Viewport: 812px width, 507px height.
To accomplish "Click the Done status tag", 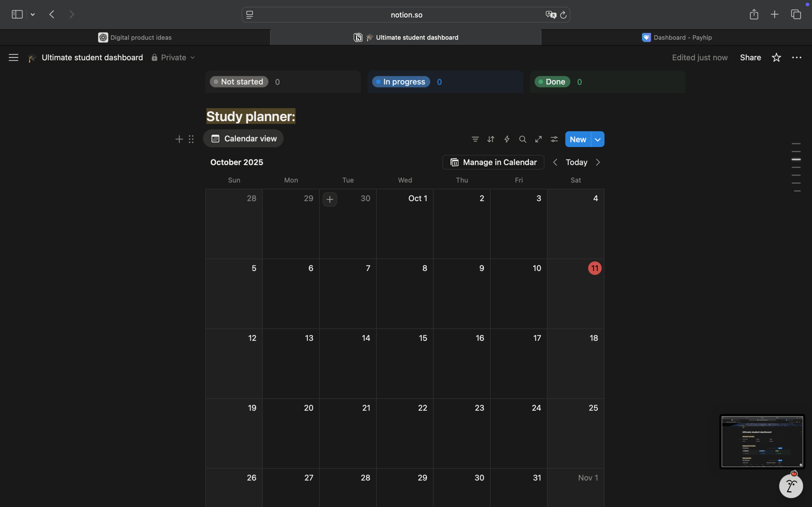I will [x=552, y=82].
